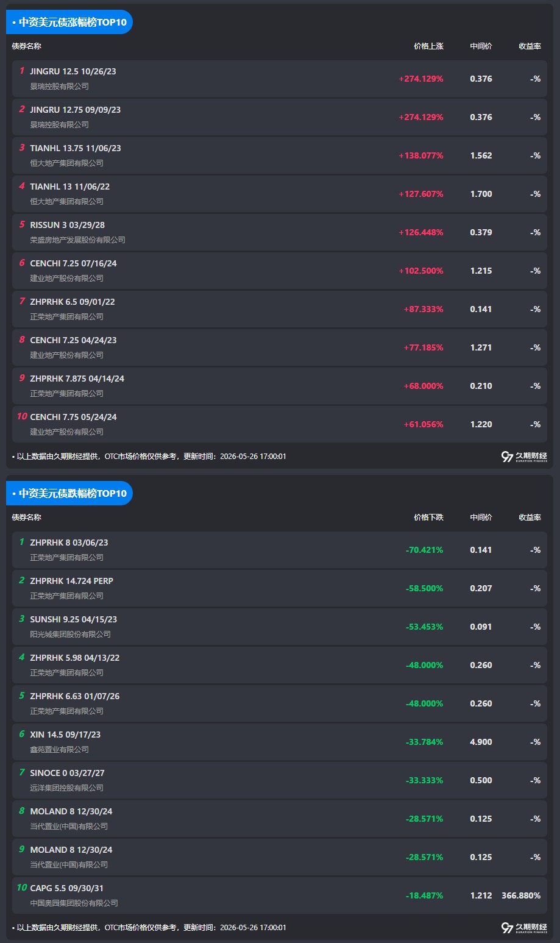Click issuer 鑫苑置业有限公司
Image resolution: width=560 pixels, height=943 pixels.
(60, 750)
